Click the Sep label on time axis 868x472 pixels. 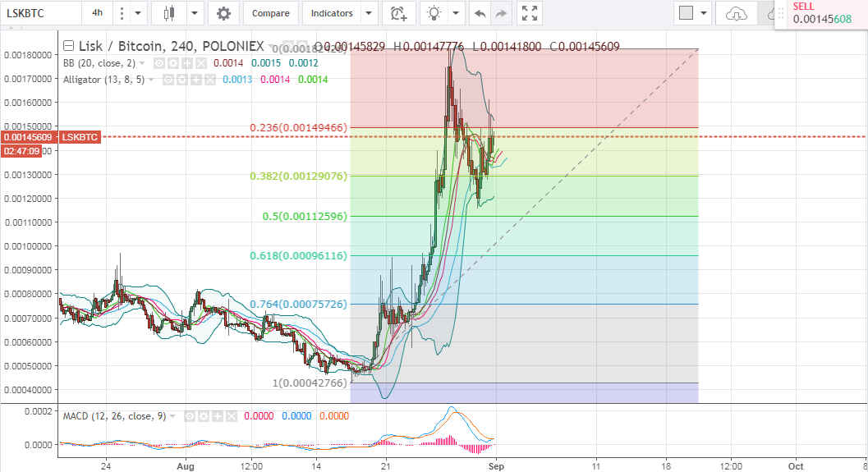coord(496,466)
